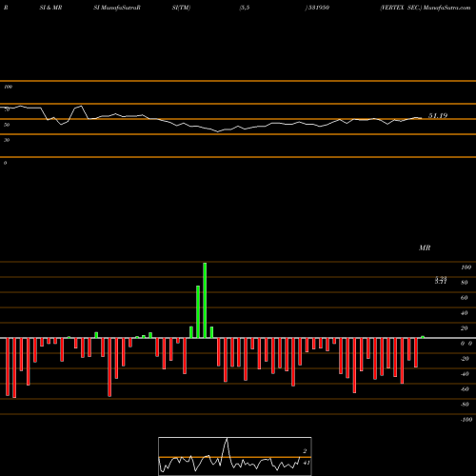This screenshot has width=476, height=476.
Task: Click the 50 label on the RSI axis
Action: 7,125
